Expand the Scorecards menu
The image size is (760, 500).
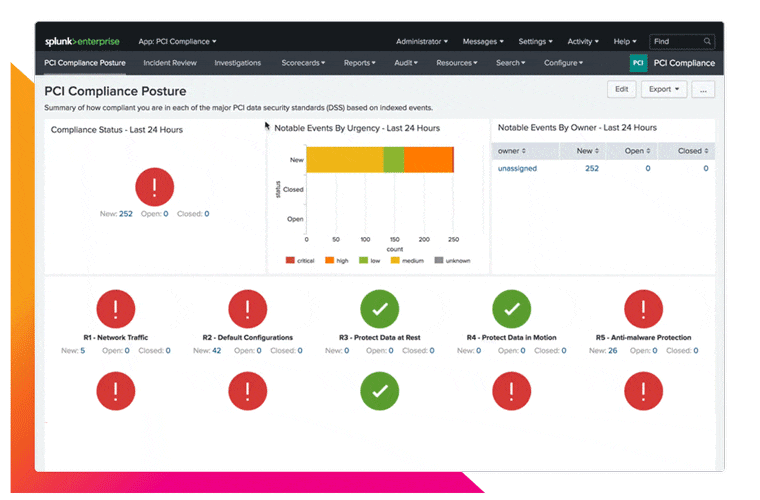click(303, 63)
